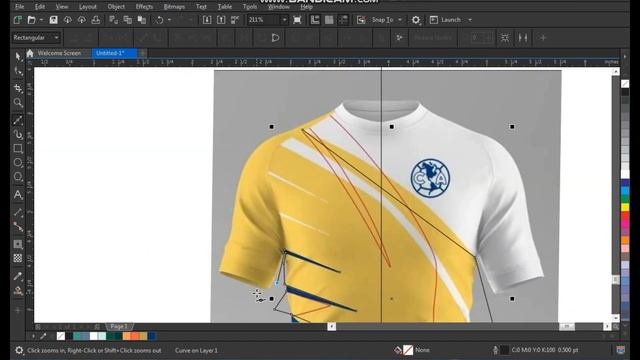
Task: Expand the Open recent files arrow
Action: click(41, 20)
